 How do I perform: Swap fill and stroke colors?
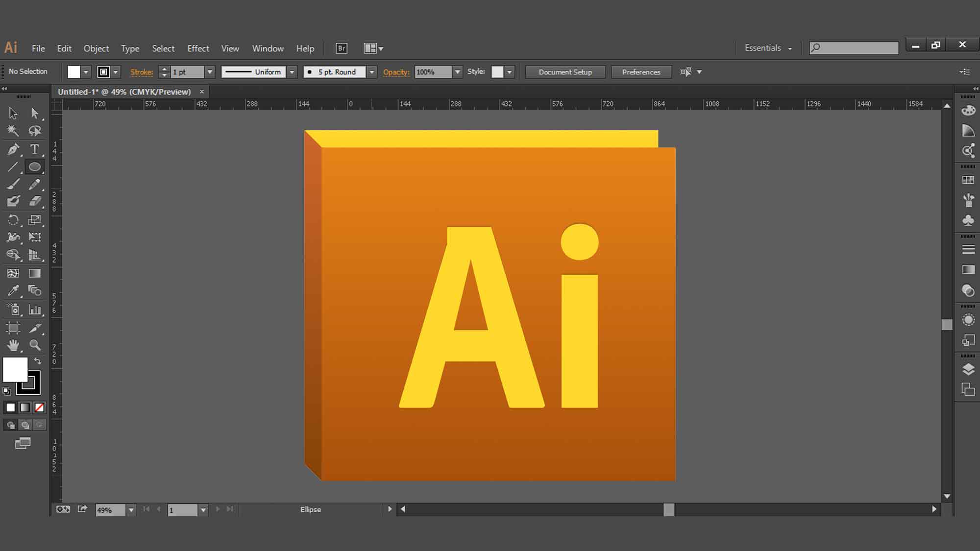pyautogui.click(x=38, y=361)
